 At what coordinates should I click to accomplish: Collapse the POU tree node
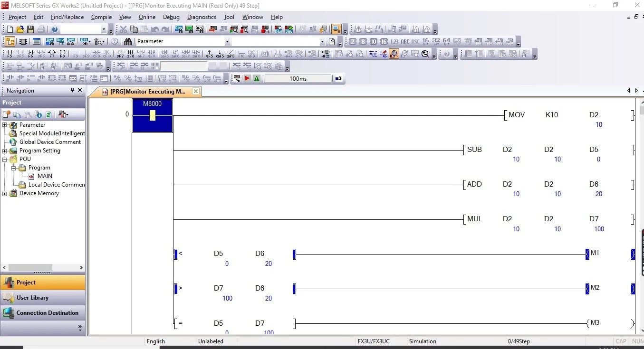[4, 159]
